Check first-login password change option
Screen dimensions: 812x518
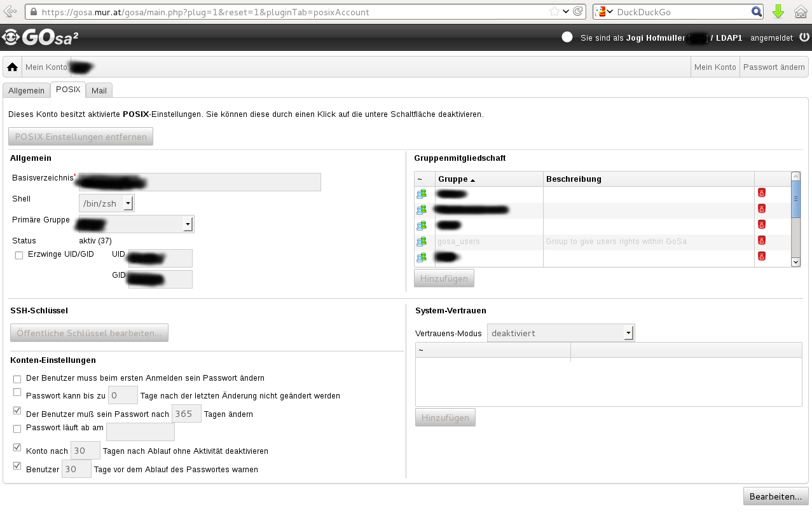pyautogui.click(x=17, y=379)
